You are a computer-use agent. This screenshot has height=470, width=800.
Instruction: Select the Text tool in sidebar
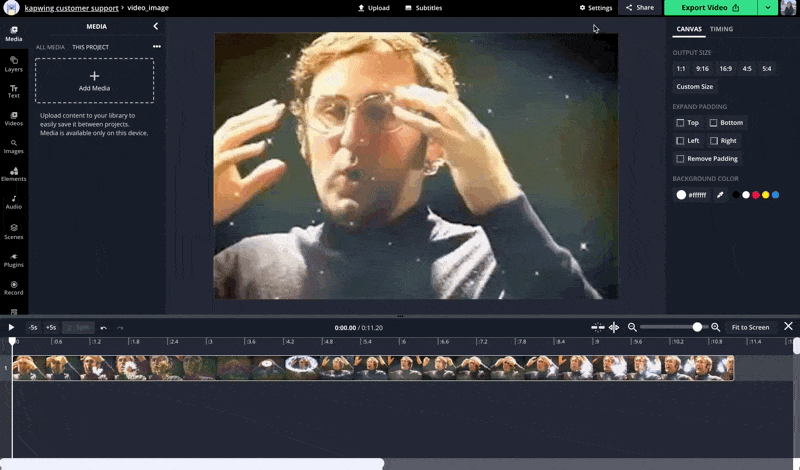(x=14, y=91)
